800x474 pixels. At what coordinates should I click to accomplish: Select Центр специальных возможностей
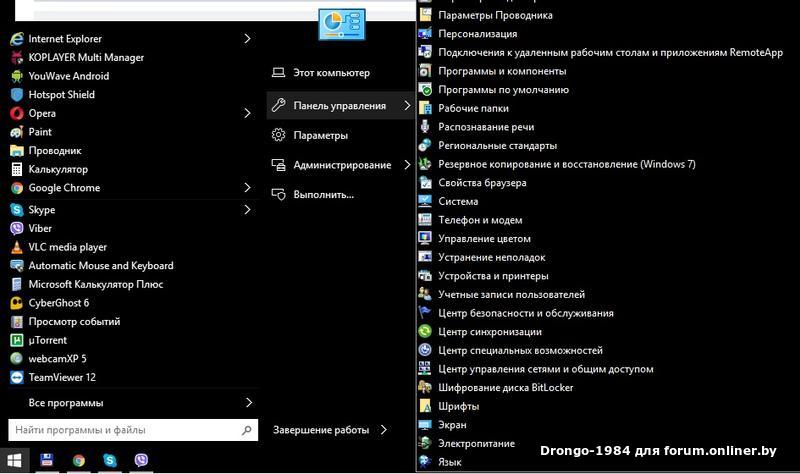520,350
